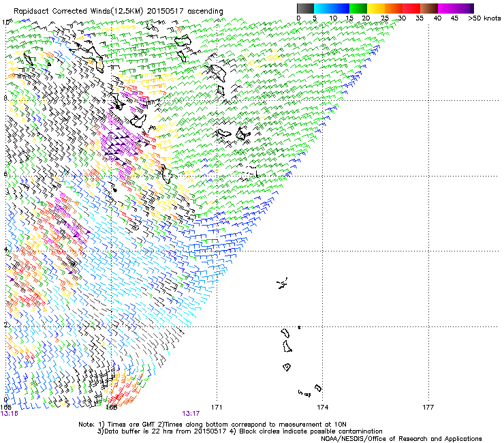Click the latitude label '4' on left axis
Viewport: 504px width, 443px height.
pyautogui.click(x=5, y=249)
